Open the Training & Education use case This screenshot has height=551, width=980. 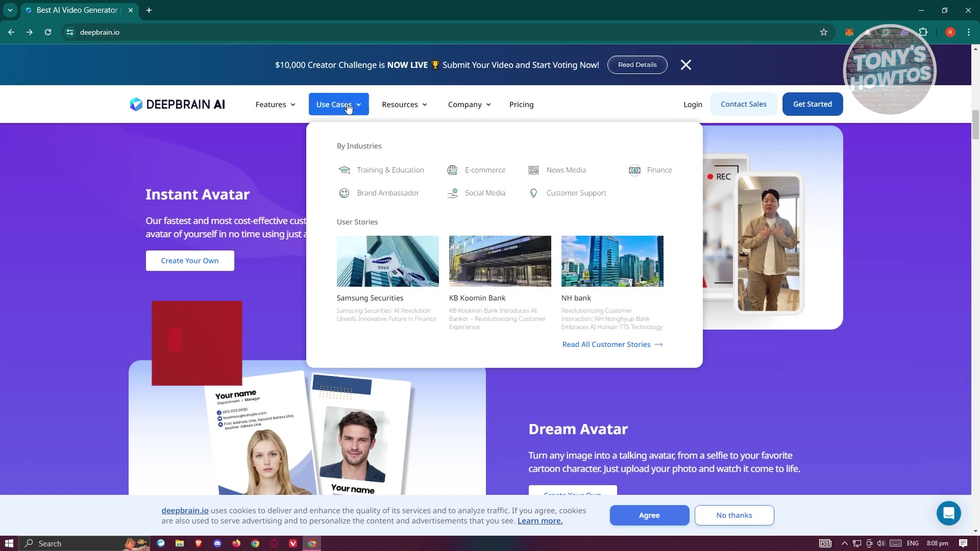click(x=390, y=170)
